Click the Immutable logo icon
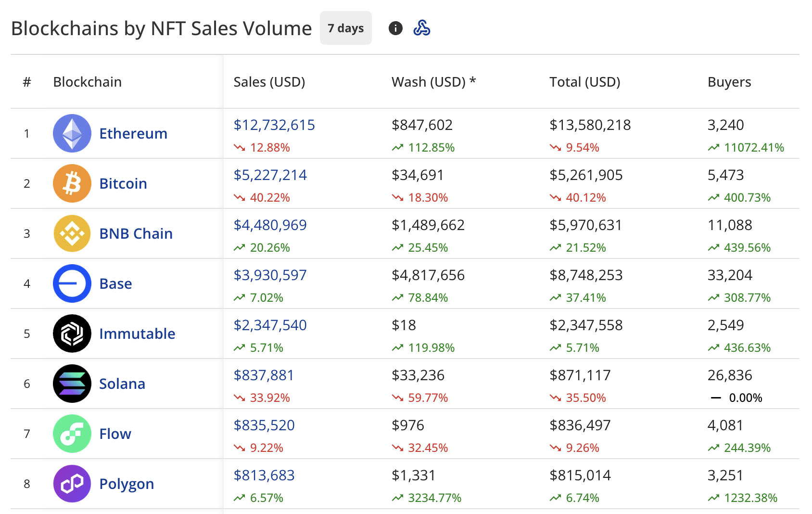Screen dimensions: 812x514 point(72,334)
